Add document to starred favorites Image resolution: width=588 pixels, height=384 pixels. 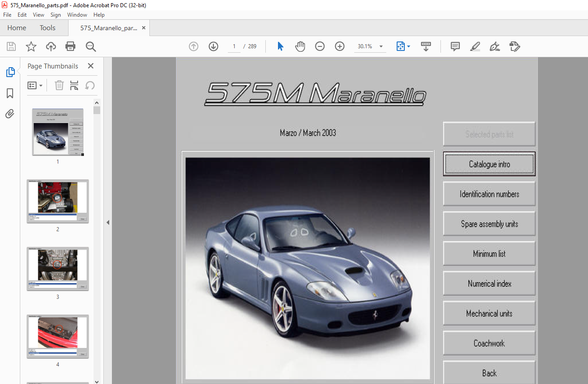coord(31,46)
